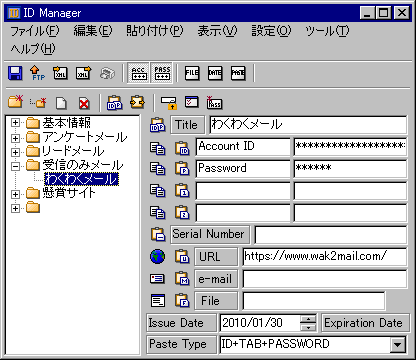Click the Paste Type button
This screenshot has width=416, height=360.
181,344
